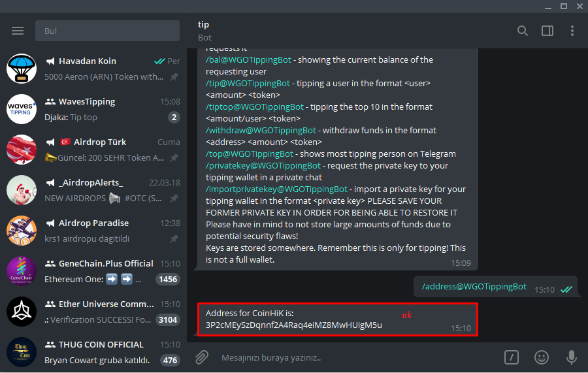
Task: Click unread badge 476 on THUG COIN
Action: (171, 360)
